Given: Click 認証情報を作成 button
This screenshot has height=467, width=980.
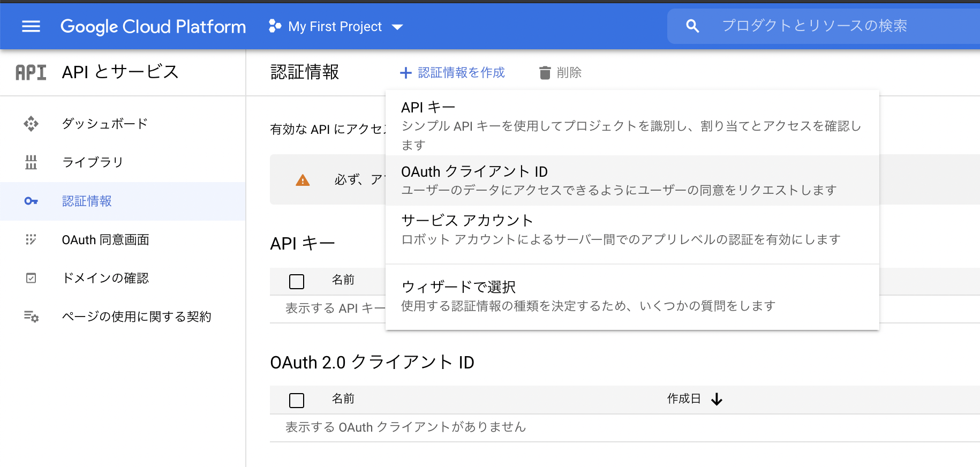Looking at the screenshot, I should coord(453,73).
